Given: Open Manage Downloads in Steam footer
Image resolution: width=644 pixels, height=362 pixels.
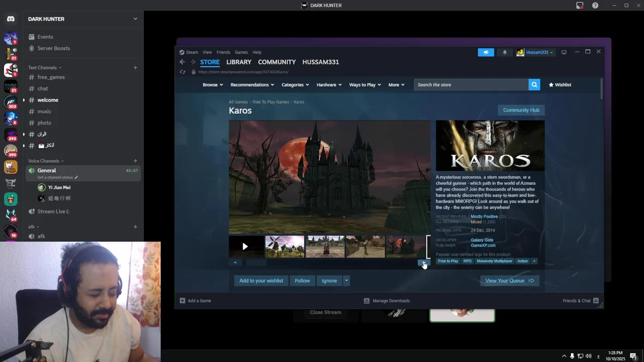Looking at the screenshot, I should [x=387, y=301].
